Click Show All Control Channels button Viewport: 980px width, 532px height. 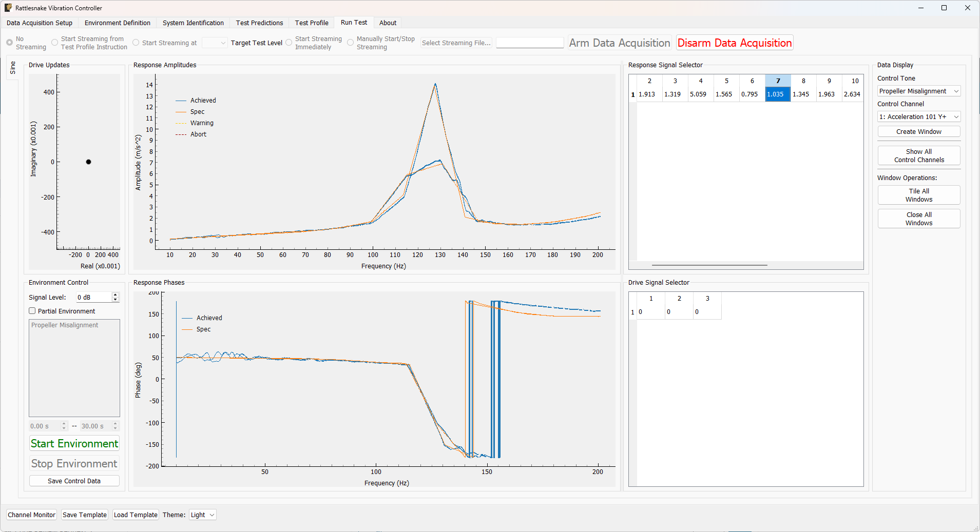tap(919, 156)
